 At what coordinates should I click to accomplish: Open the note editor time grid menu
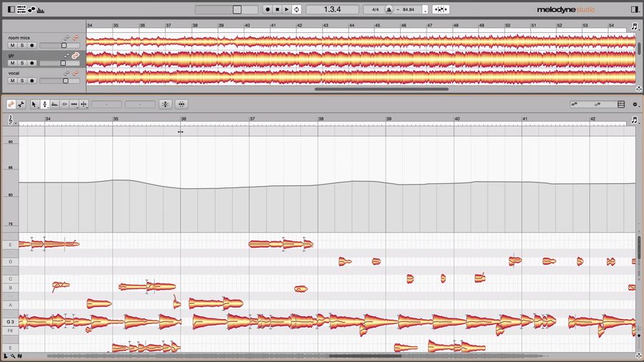point(635,120)
